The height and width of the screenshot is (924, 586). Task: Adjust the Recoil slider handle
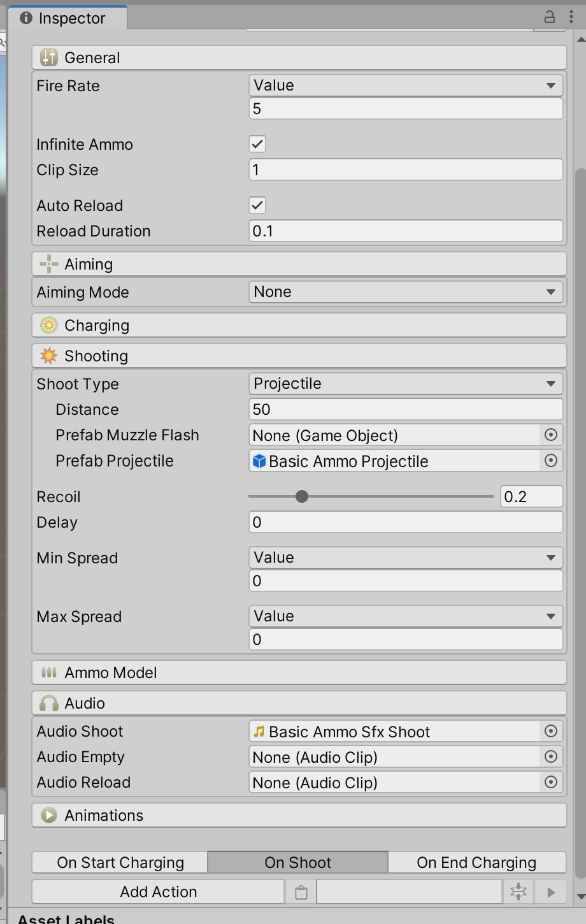302,496
